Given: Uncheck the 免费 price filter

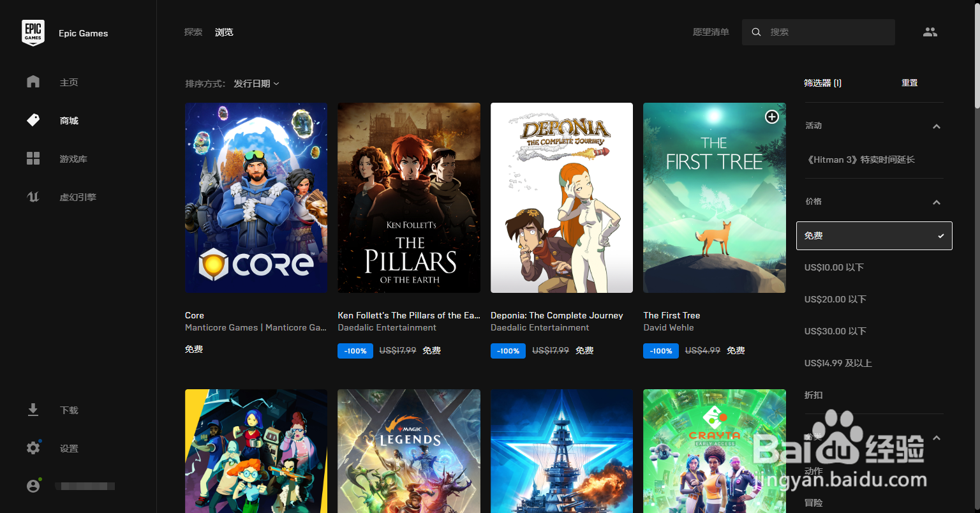Looking at the screenshot, I should (874, 235).
